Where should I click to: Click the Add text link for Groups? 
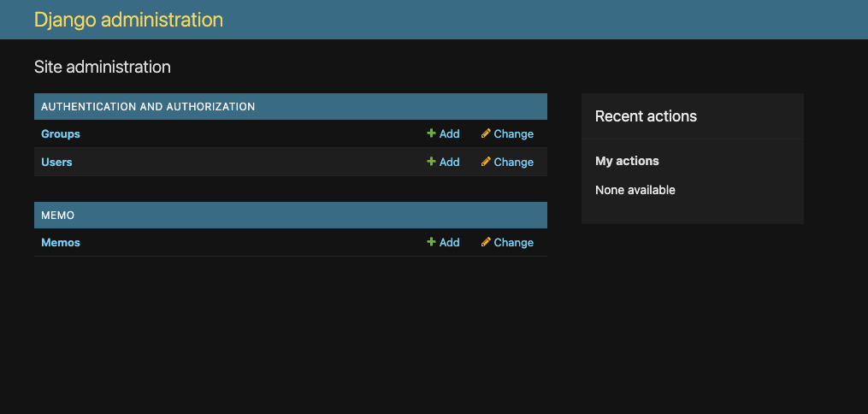tap(450, 134)
